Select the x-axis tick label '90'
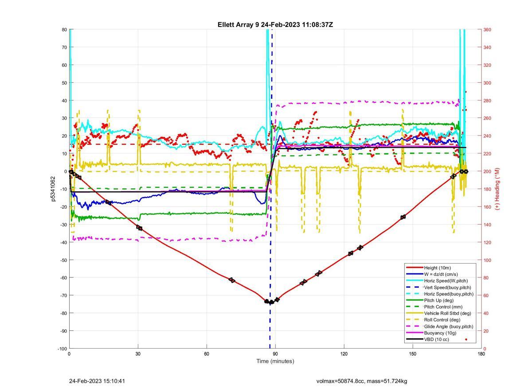This screenshot has width=532, height=392. [x=275, y=354]
